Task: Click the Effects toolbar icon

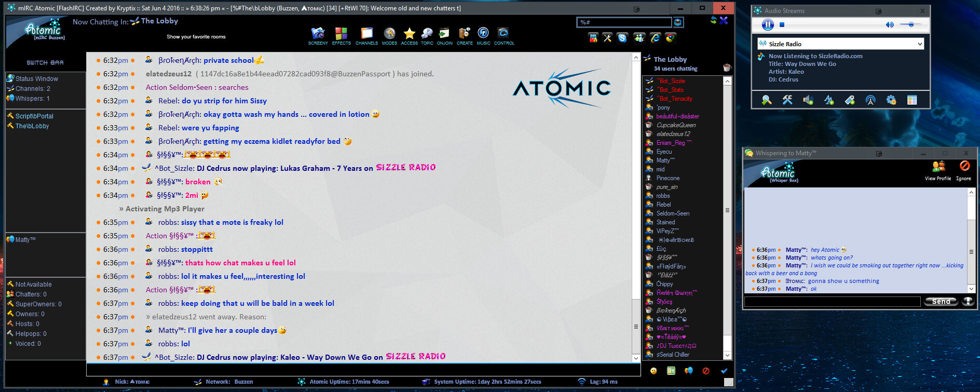Action: (341, 35)
